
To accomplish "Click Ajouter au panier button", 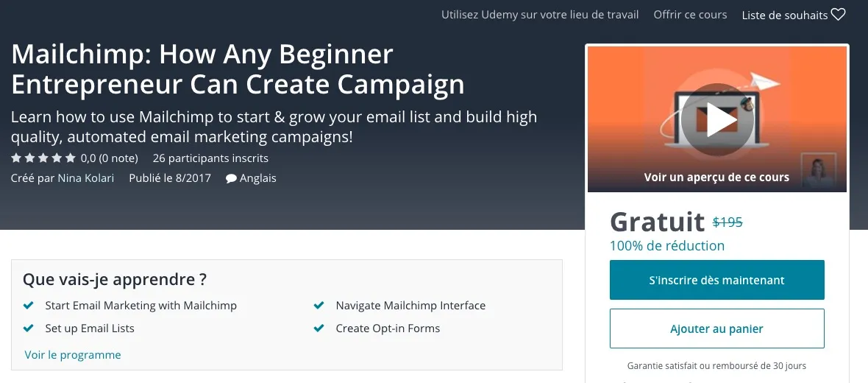I will [717, 328].
